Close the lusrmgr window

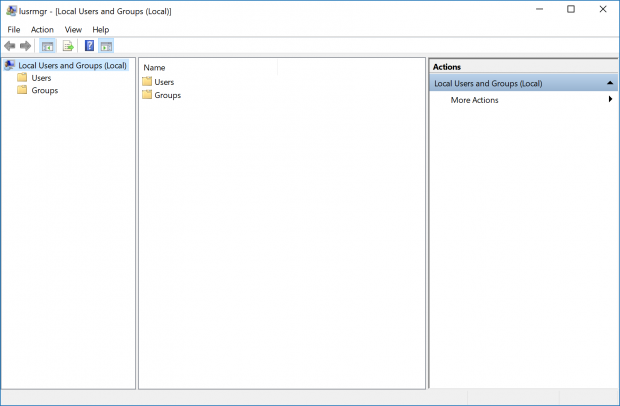(x=603, y=9)
